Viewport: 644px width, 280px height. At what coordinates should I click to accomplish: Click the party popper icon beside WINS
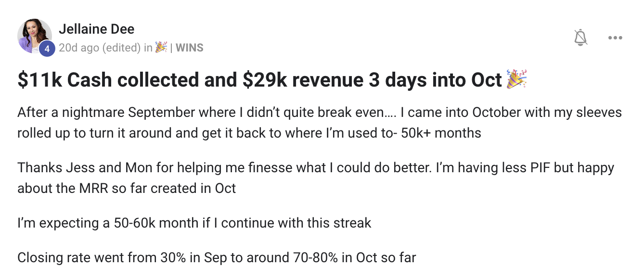coord(161,47)
